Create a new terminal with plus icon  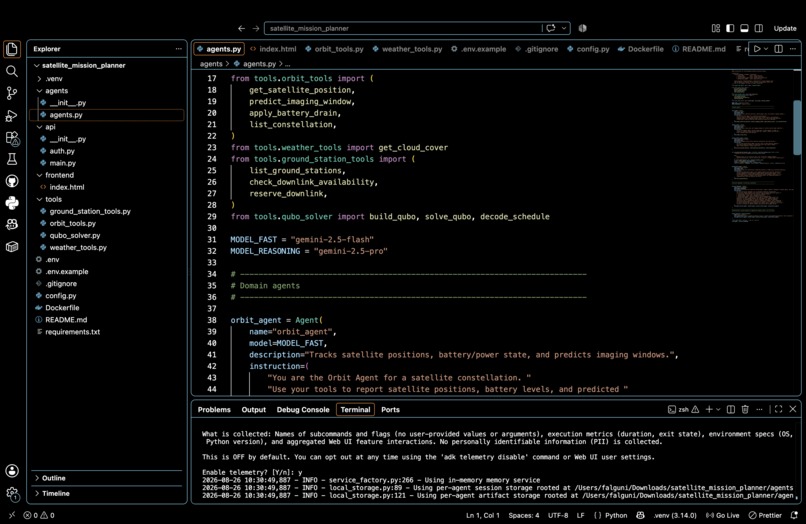[709, 409]
